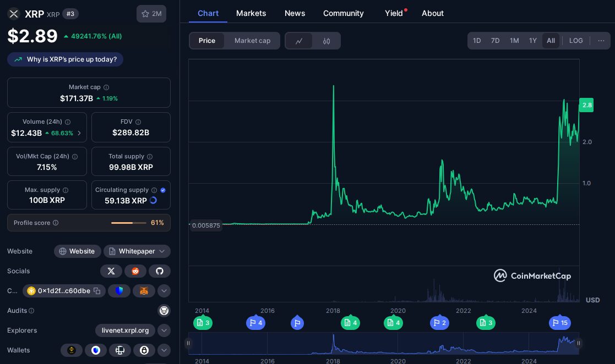Image resolution: width=615 pixels, height=364 pixels.
Task: Click contract address 0x1d2f...c60dbe chip
Action: click(64, 291)
